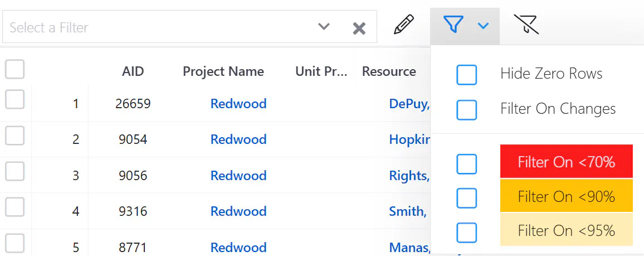The image size is (644, 256).
Task: Click row number 2 cell
Action: click(x=76, y=139)
